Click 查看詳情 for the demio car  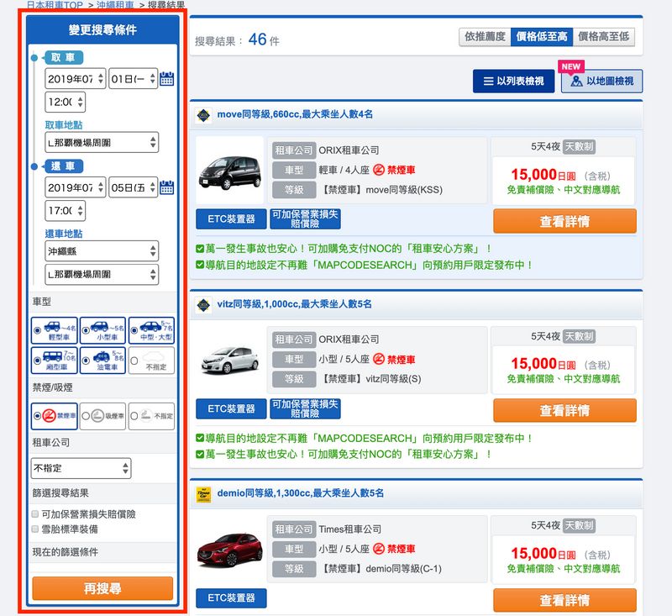564,600
